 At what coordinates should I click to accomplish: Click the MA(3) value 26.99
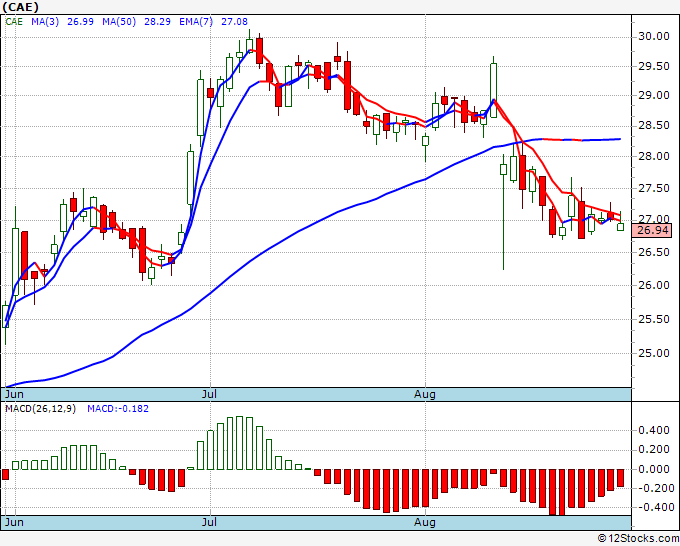click(x=80, y=22)
